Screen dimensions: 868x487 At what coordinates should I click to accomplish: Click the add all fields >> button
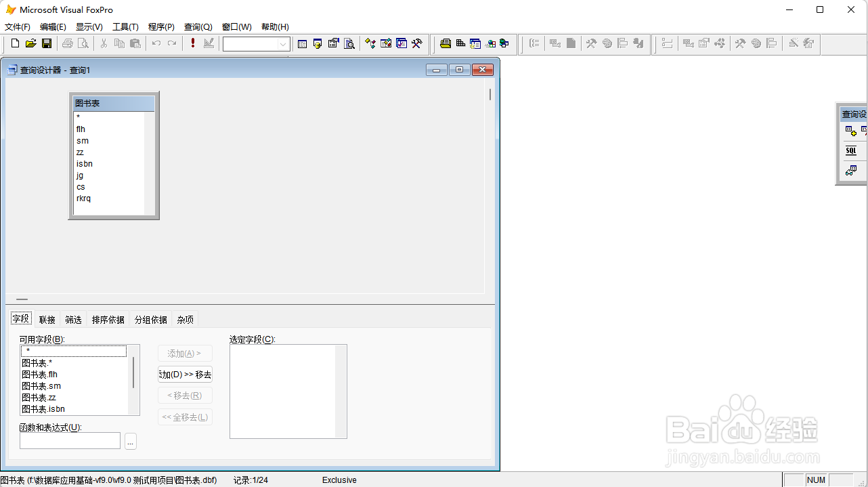[x=185, y=375]
